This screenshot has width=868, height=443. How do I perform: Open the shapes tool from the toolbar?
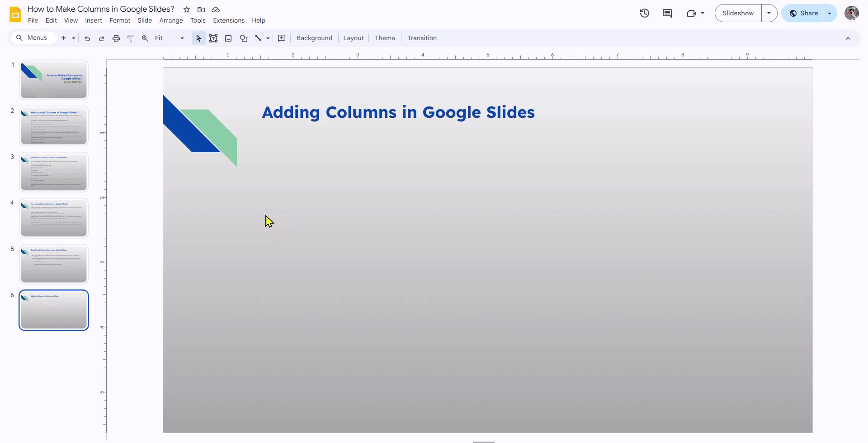[x=244, y=38]
